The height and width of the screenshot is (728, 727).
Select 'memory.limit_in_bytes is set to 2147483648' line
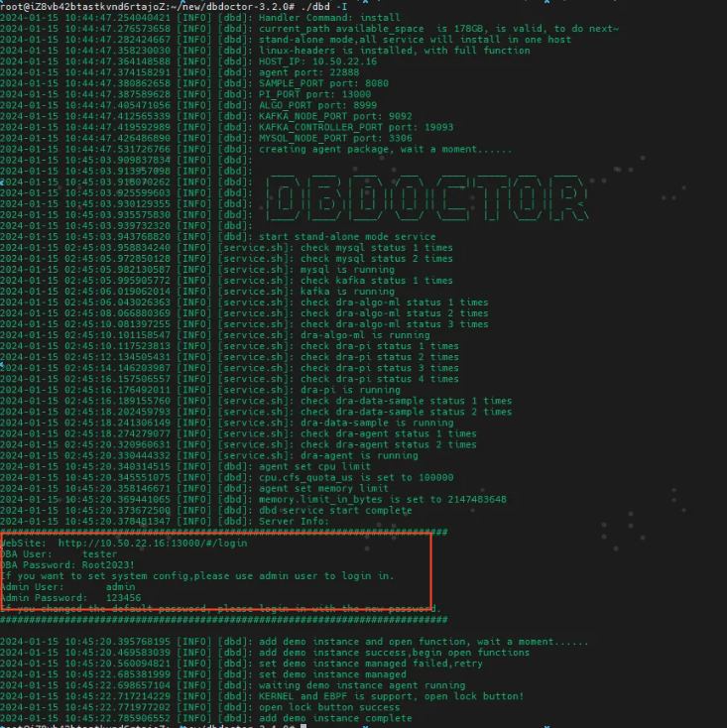[383, 500]
